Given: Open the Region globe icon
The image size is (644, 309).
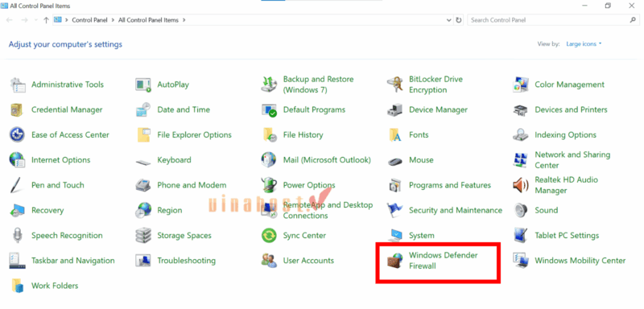Looking at the screenshot, I should [143, 211].
